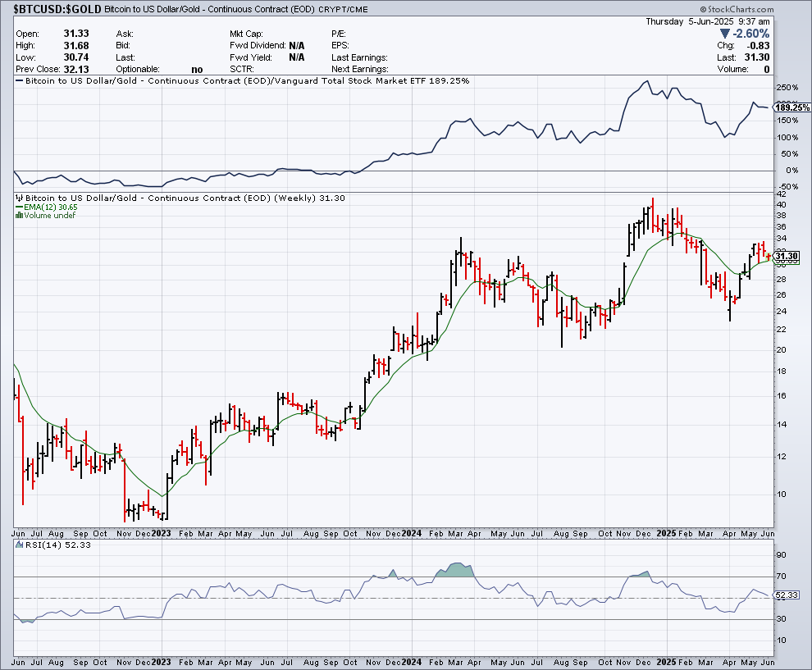812x670 pixels.
Task: Click the price bar icon before the Weekly legend
Action: pos(19,198)
